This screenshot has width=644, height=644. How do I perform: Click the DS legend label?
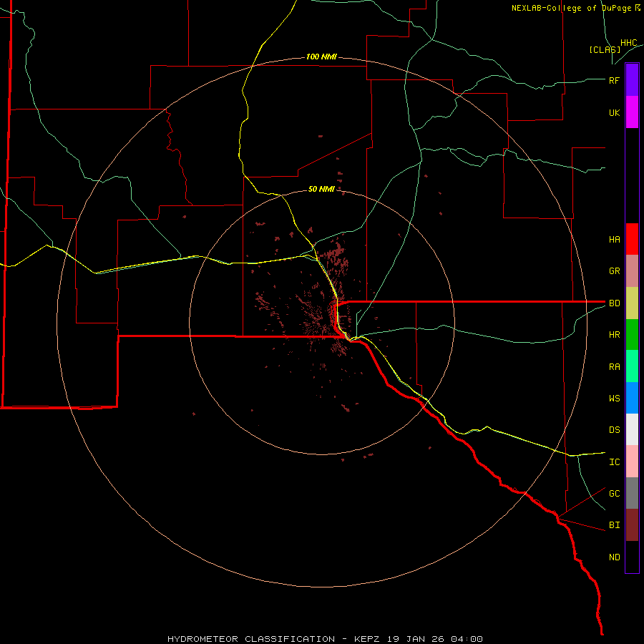[615, 430]
